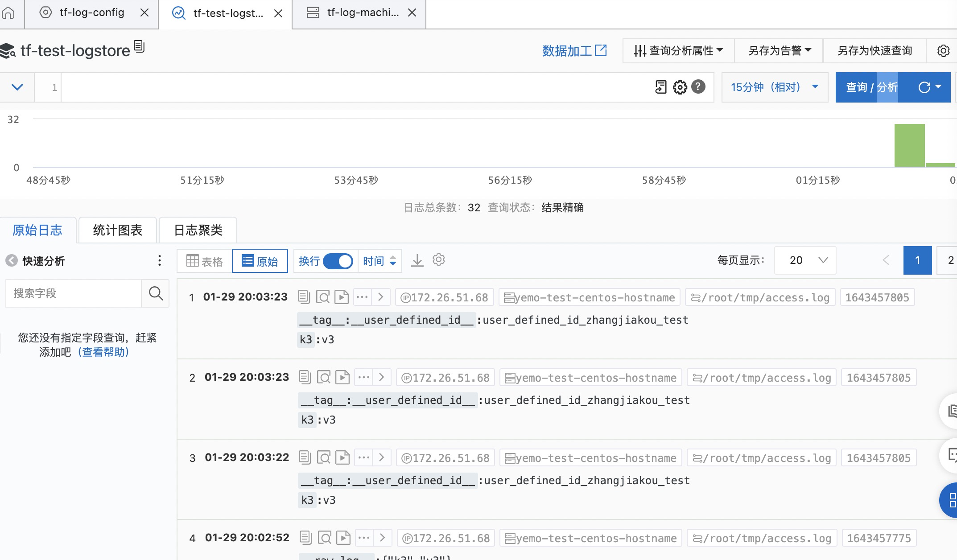This screenshot has width=957, height=560.
Task: Open quick analysis more options dots
Action: pos(160,261)
